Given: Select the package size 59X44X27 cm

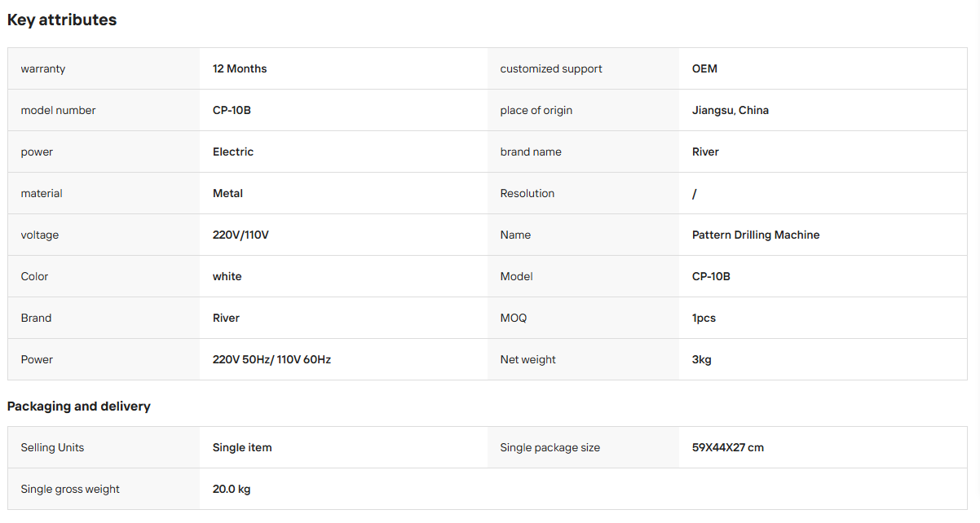Looking at the screenshot, I should point(728,447).
